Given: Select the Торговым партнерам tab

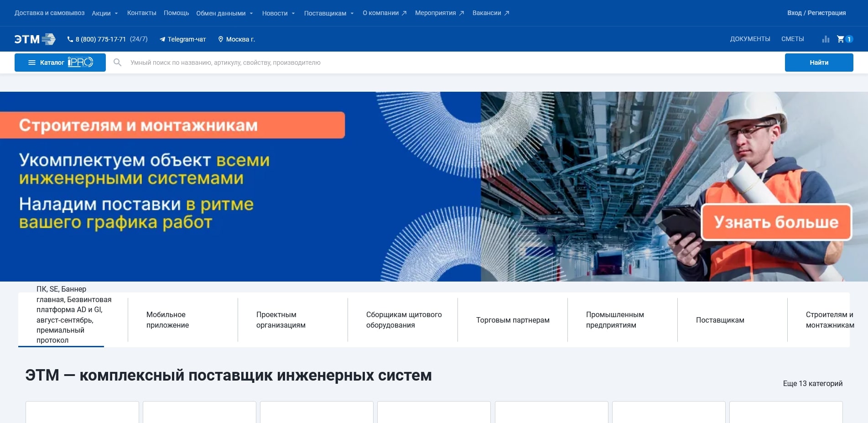Looking at the screenshot, I should tap(512, 320).
